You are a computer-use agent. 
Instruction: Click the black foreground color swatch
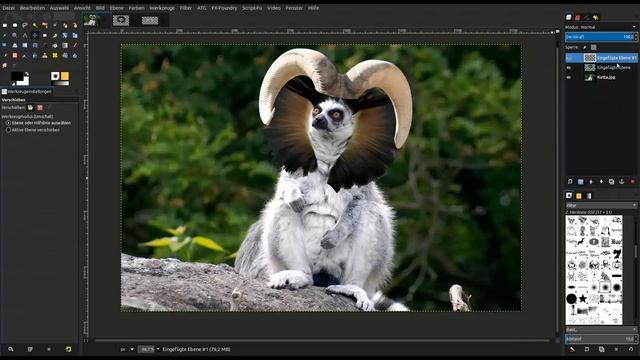[x=17, y=76]
